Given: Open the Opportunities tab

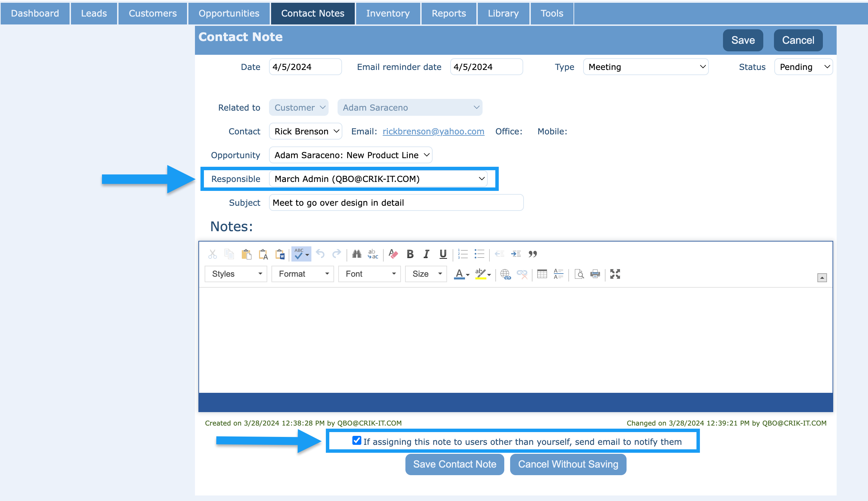Looking at the screenshot, I should tap(229, 13).
